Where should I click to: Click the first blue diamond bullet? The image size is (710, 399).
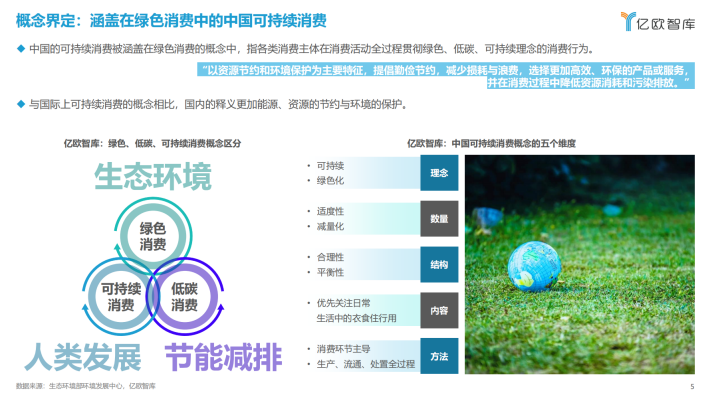tap(20, 48)
